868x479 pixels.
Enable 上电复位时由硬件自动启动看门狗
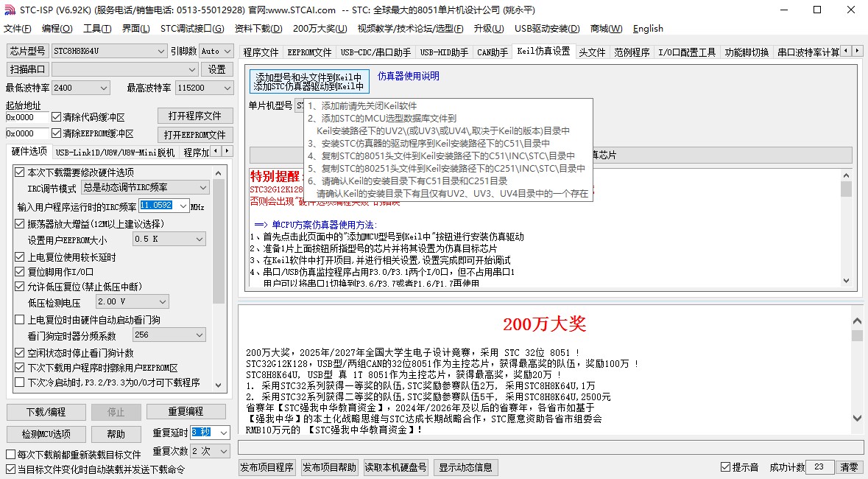19,320
